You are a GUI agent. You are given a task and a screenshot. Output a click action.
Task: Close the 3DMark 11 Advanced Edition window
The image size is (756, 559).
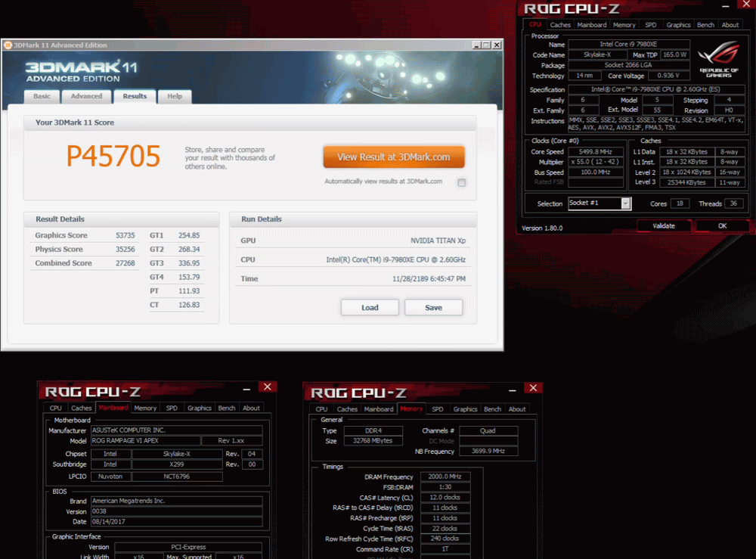pos(497,45)
